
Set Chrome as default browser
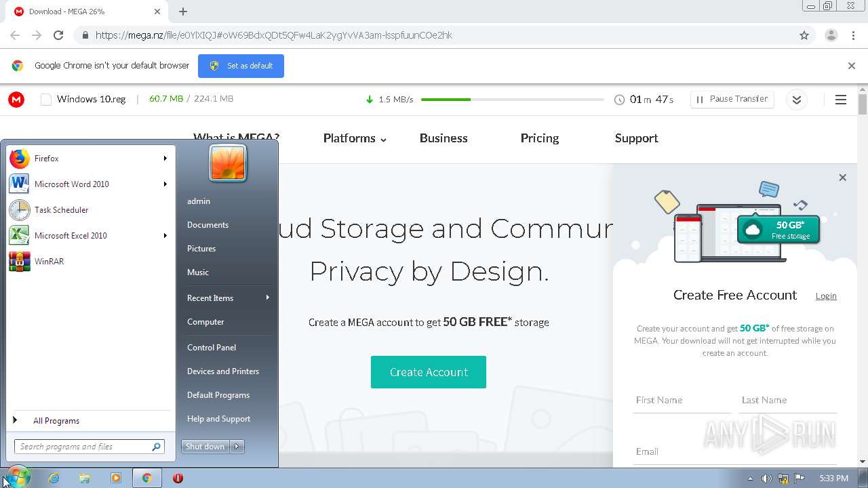pos(241,66)
